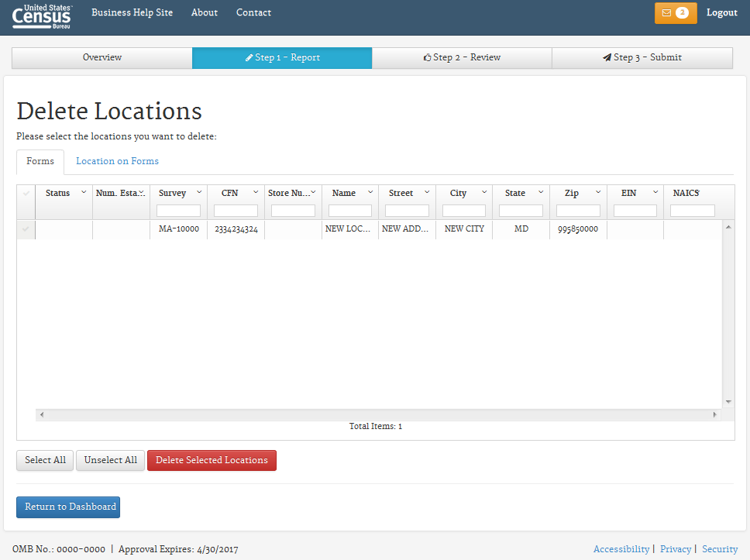The image size is (750, 560).
Task: Open the Zip column dropdown menu
Action: point(598,192)
